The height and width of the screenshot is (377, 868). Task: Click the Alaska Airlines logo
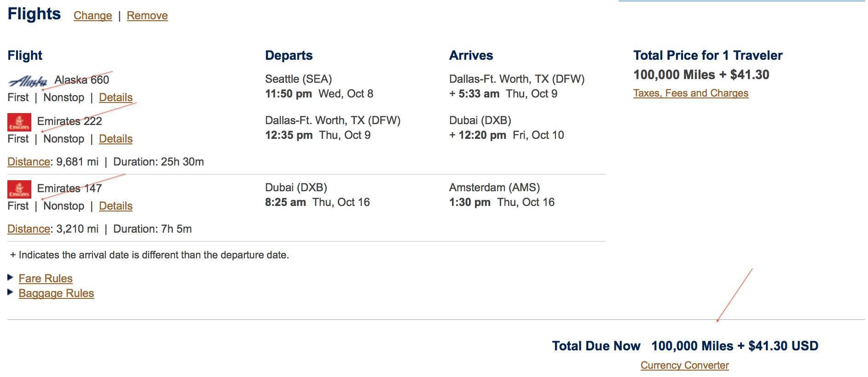[28, 81]
